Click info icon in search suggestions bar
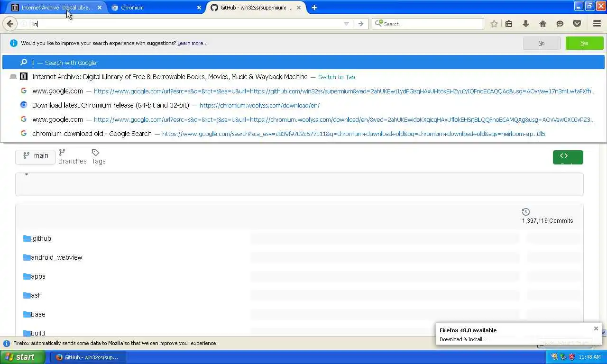 (13, 43)
